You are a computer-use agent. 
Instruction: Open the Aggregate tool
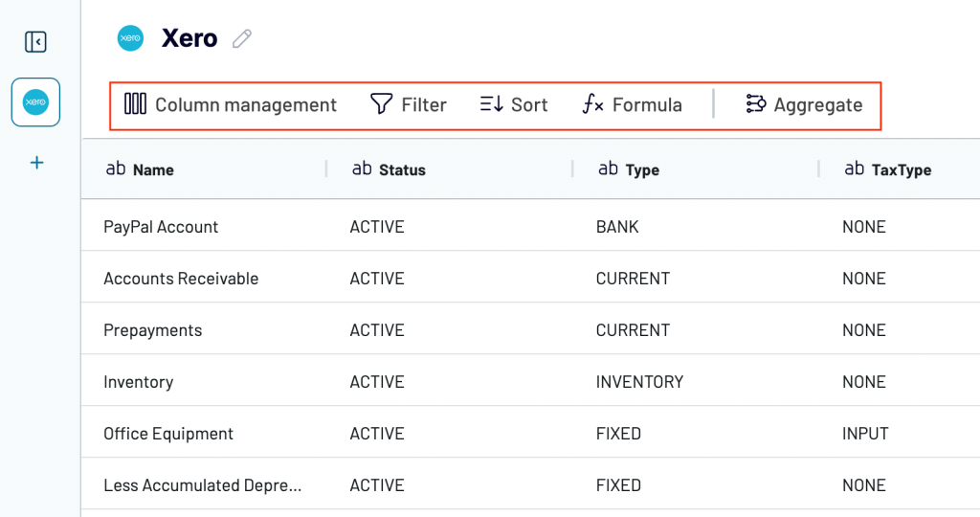click(804, 104)
